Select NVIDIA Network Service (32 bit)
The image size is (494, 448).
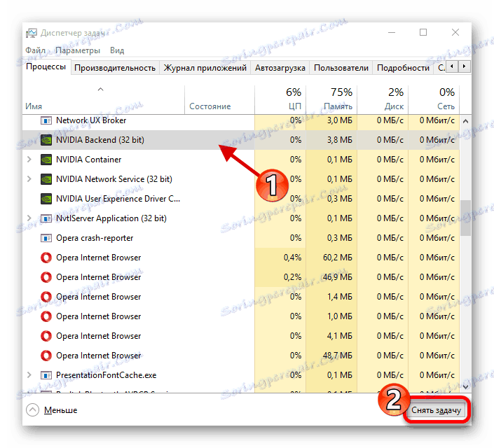click(x=241, y=179)
